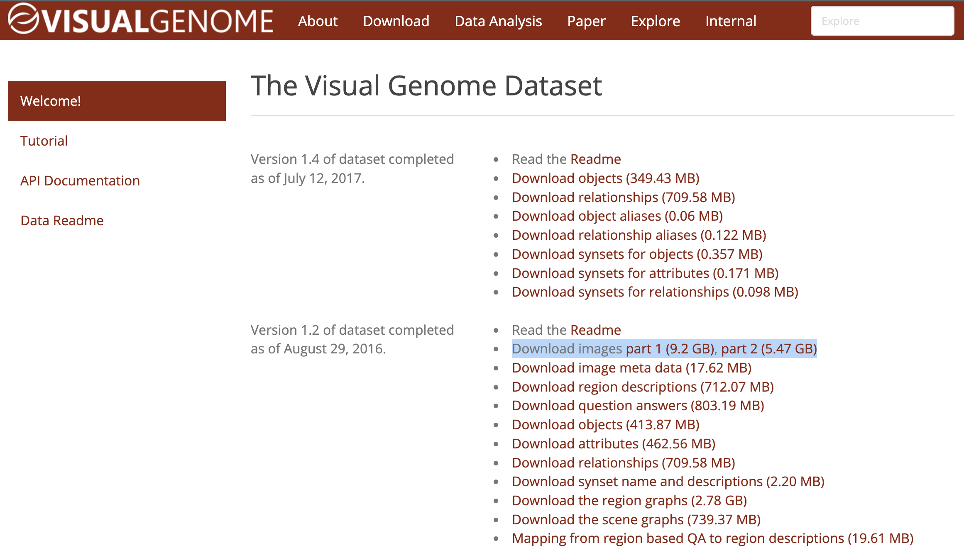Open the Download menu
Screen dimensions: 964x560
(396, 21)
